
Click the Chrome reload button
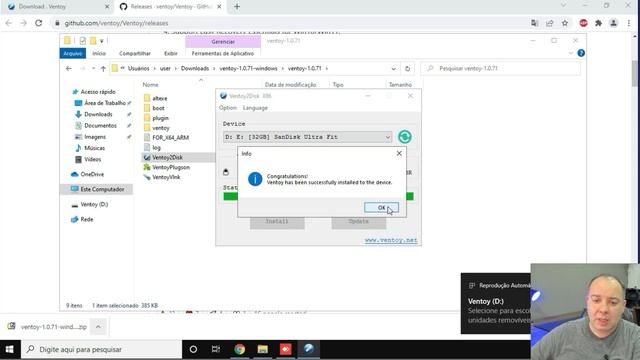(38, 23)
